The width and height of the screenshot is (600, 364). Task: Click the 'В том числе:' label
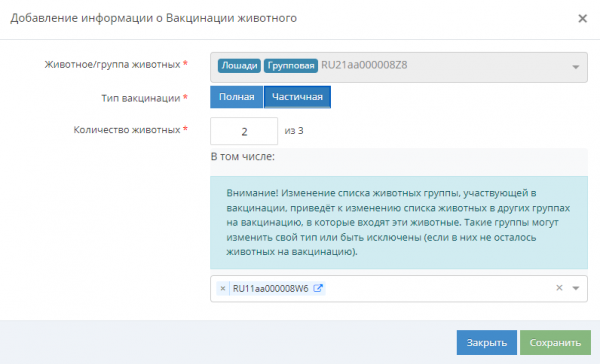pyautogui.click(x=243, y=157)
